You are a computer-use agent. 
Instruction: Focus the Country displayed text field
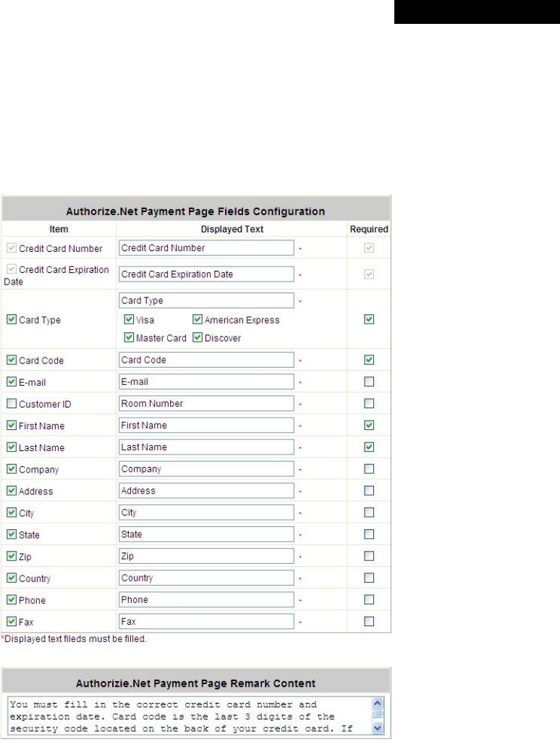[x=206, y=578]
